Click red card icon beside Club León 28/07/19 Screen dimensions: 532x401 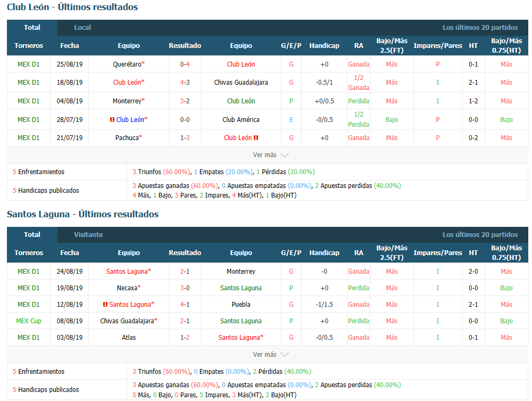(x=112, y=119)
